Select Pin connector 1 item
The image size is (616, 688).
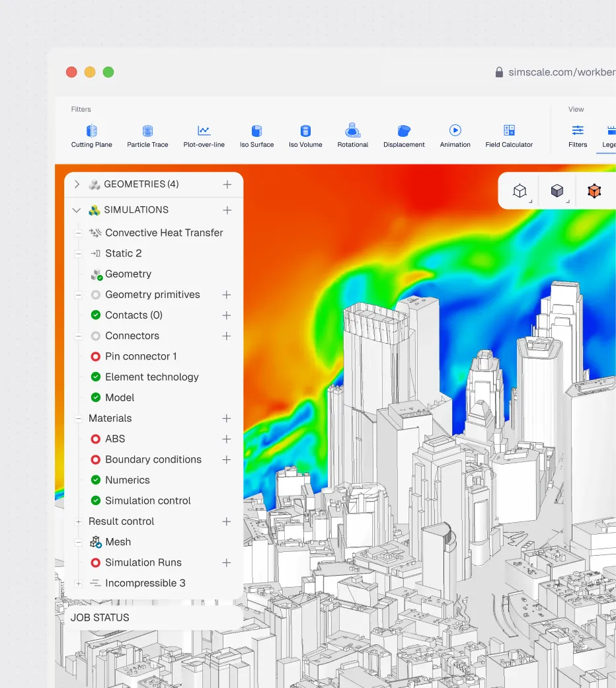[x=141, y=356]
